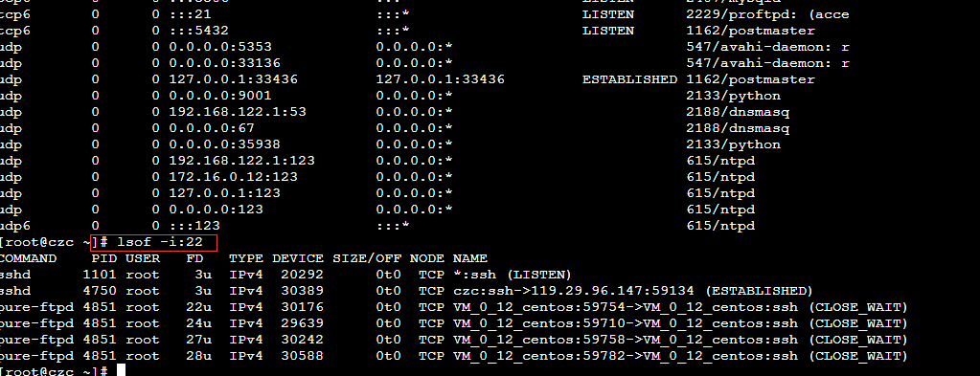
Task: Click the connection VM_0_12_centos:59754->VM_0_12_centos:ssh
Action: click(x=625, y=307)
